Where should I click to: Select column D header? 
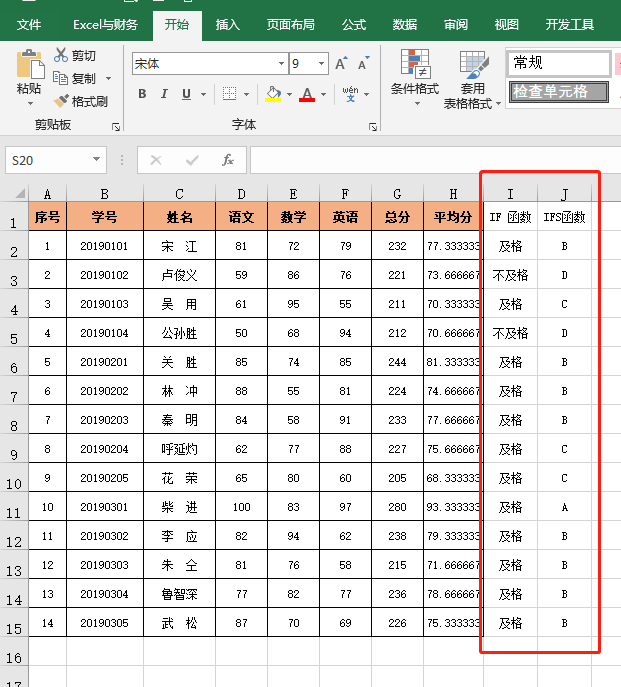[x=241, y=194]
